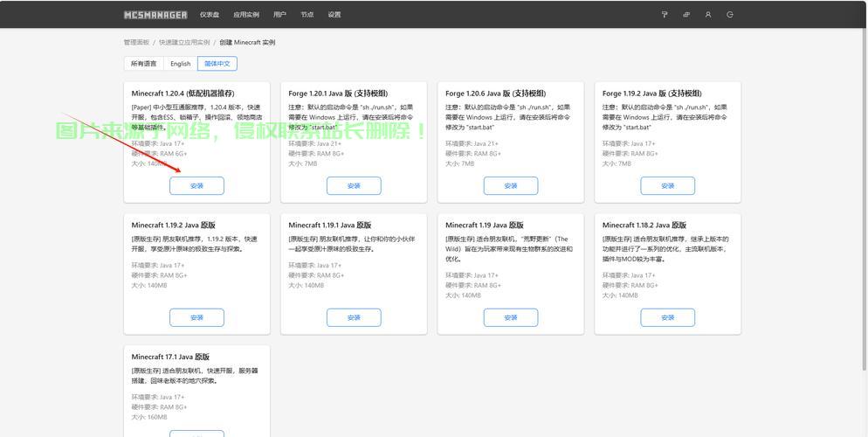
Task: Click the Minecraft 1.19 Java 原版 title
Action: 485,225
